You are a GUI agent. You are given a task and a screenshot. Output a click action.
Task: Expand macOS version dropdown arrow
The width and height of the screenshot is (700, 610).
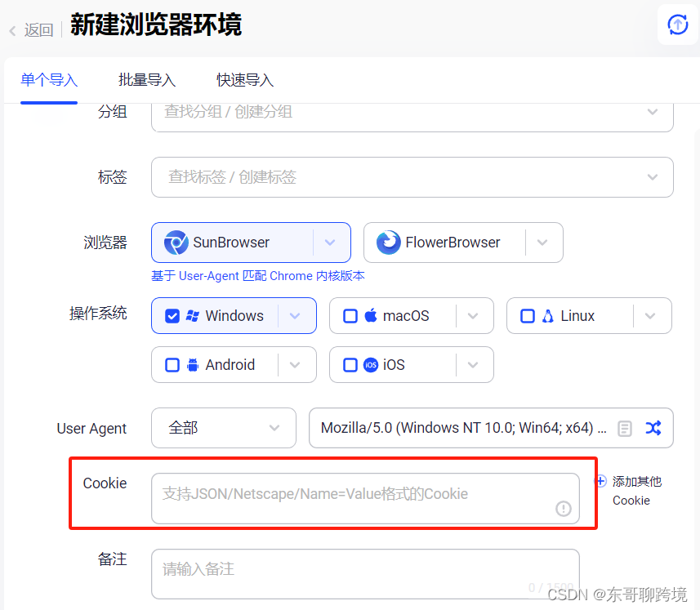click(473, 316)
